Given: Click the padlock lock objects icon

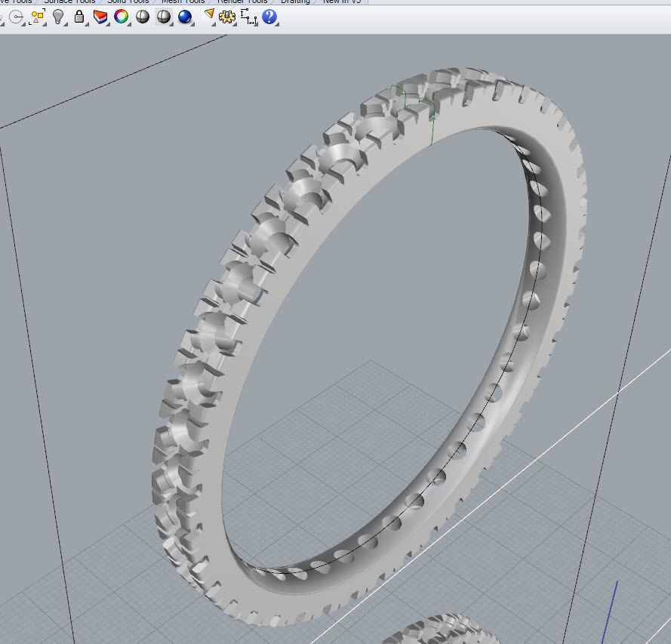Looking at the screenshot, I should point(79,17).
